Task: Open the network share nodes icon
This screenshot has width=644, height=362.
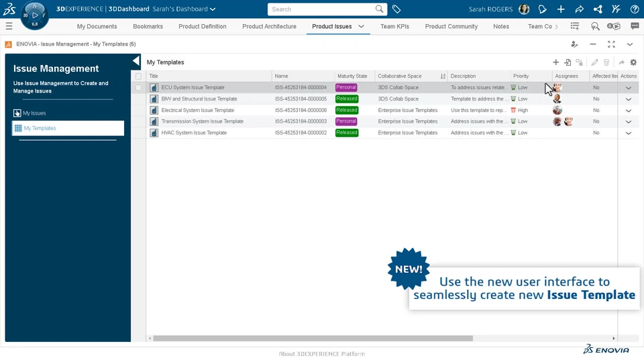Action: point(598,9)
